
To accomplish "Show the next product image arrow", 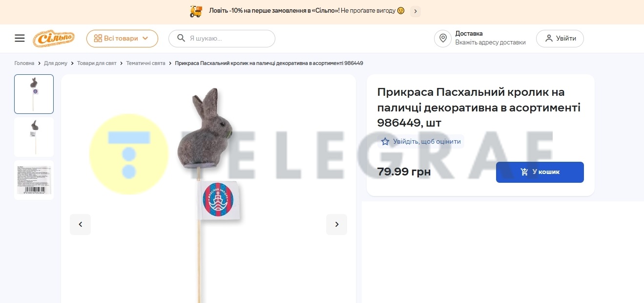I will point(336,224).
